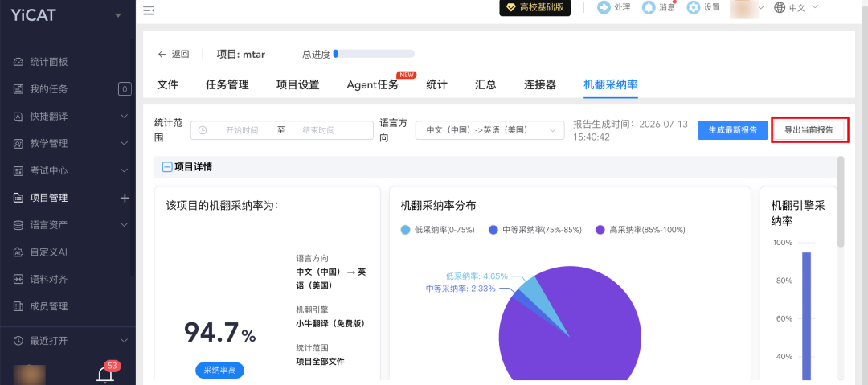Open 消息 bell icon in header
The height and width of the screenshot is (385, 868).
649,7
